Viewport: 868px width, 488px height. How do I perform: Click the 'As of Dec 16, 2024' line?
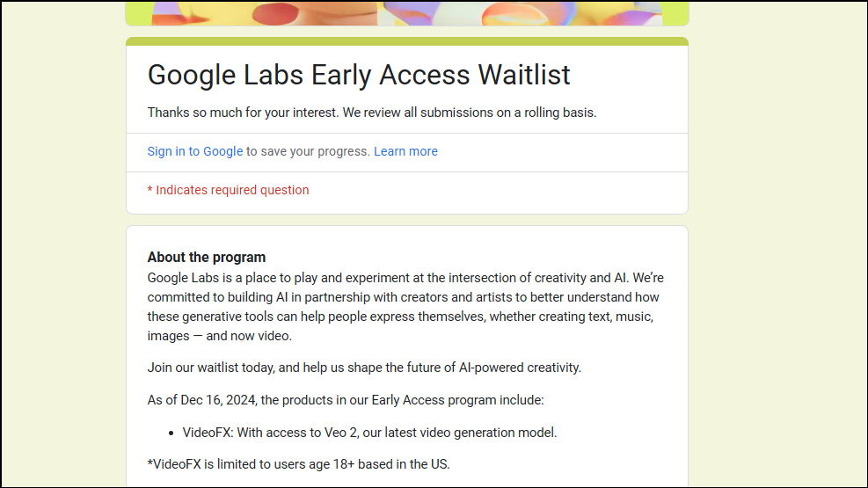click(346, 401)
